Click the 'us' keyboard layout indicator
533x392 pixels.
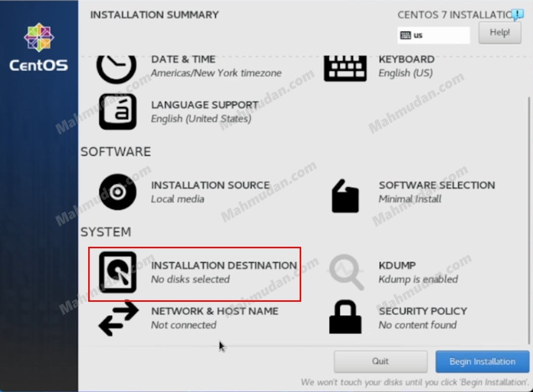tap(433, 35)
